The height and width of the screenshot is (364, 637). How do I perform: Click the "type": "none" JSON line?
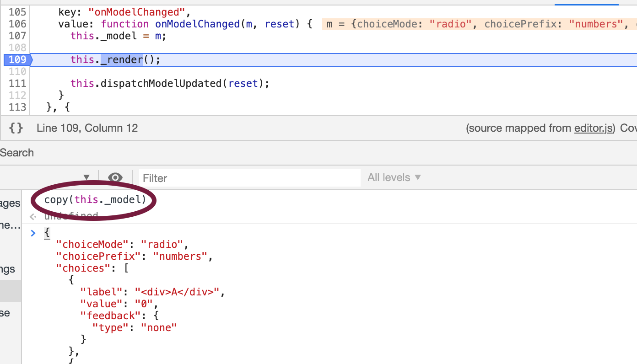tap(135, 327)
